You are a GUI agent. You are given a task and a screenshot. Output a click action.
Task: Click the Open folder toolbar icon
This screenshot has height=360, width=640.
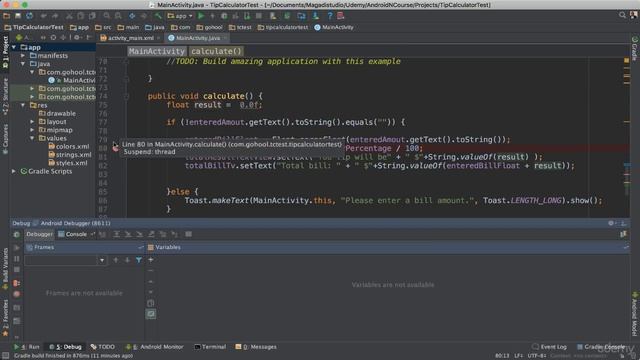pos(7,16)
